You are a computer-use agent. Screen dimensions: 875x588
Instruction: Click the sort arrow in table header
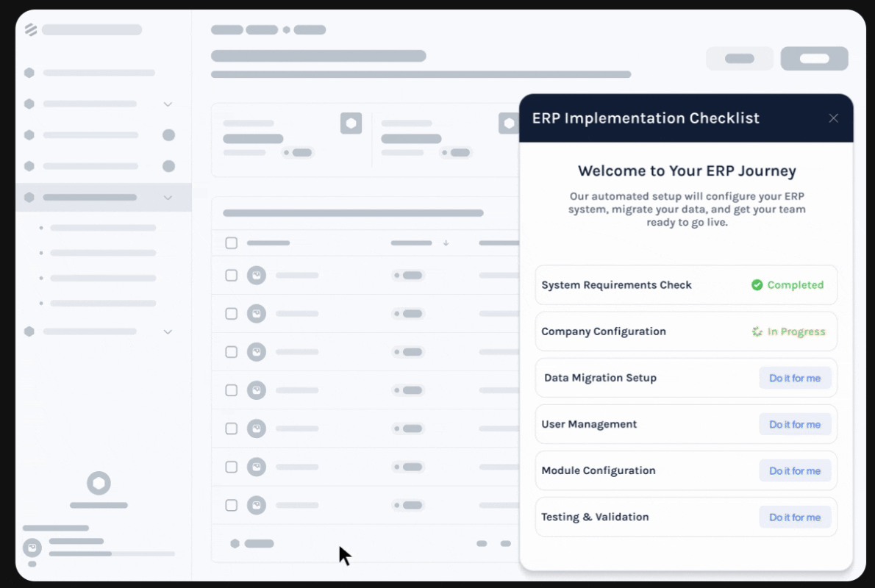pos(446,243)
